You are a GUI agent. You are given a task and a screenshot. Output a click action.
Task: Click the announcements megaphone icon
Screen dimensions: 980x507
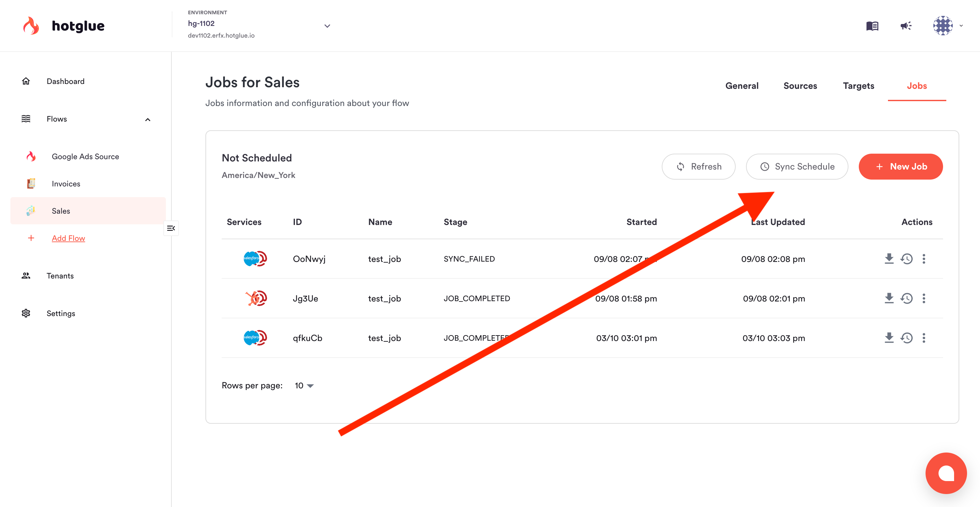click(x=906, y=26)
